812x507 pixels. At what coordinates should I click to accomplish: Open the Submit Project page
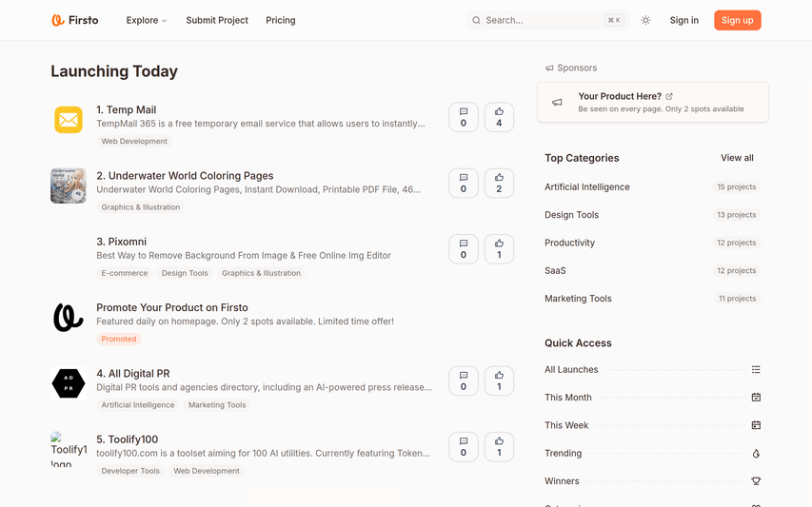pyautogui.click(x=217, y=20)
